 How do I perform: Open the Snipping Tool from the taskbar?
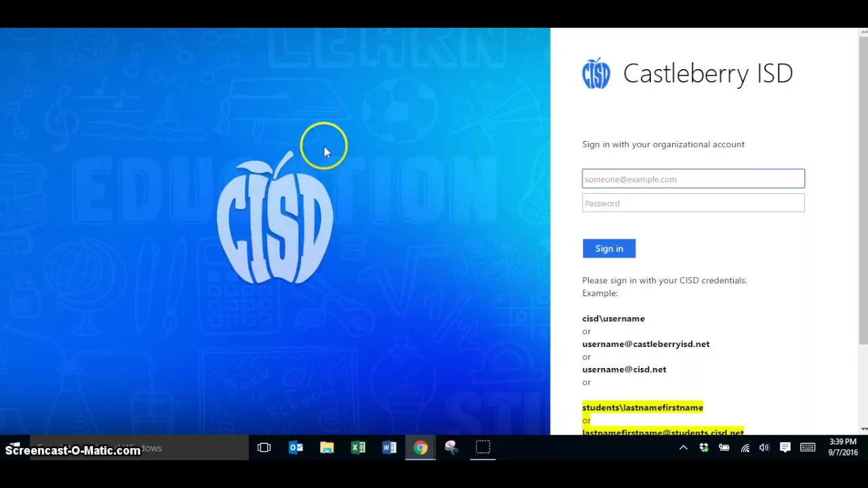coord(452,448)
